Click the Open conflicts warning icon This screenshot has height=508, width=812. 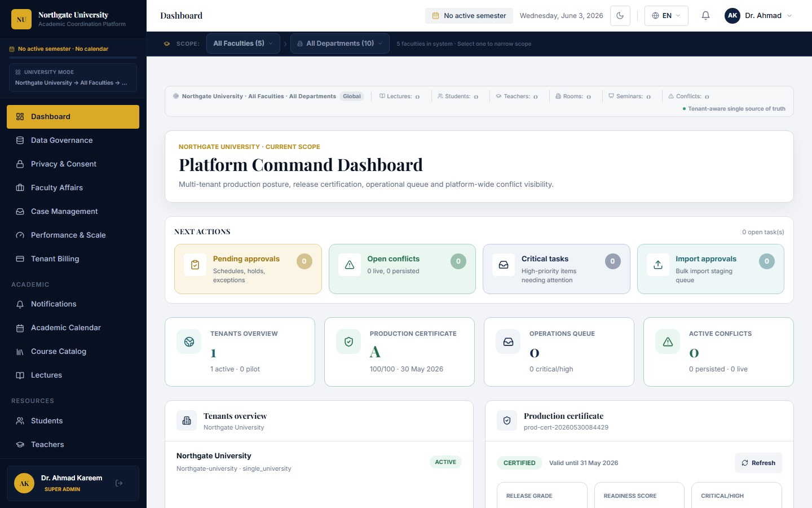350,265
